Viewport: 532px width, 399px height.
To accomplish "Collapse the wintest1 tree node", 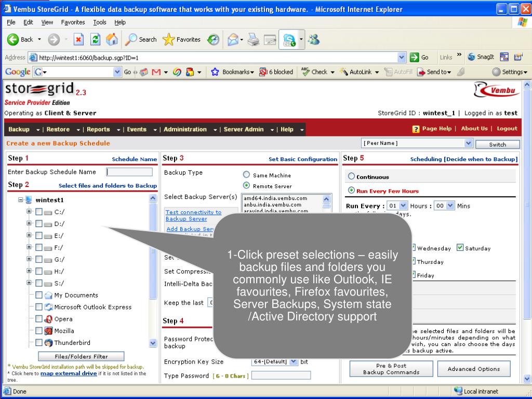I will point(21,199).
